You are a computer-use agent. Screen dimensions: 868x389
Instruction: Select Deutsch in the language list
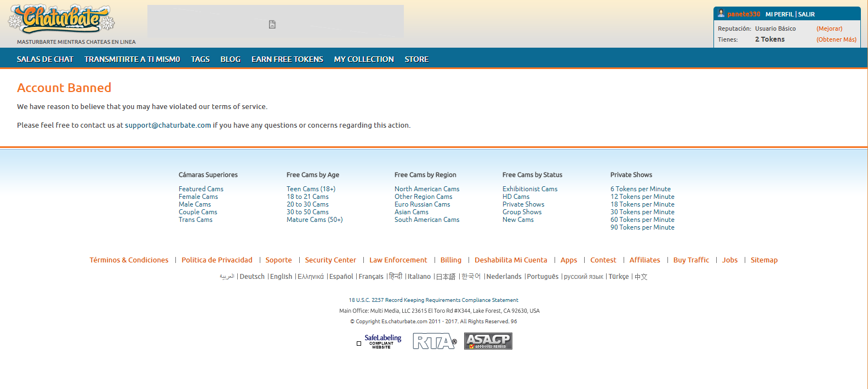tap(252, 277)
